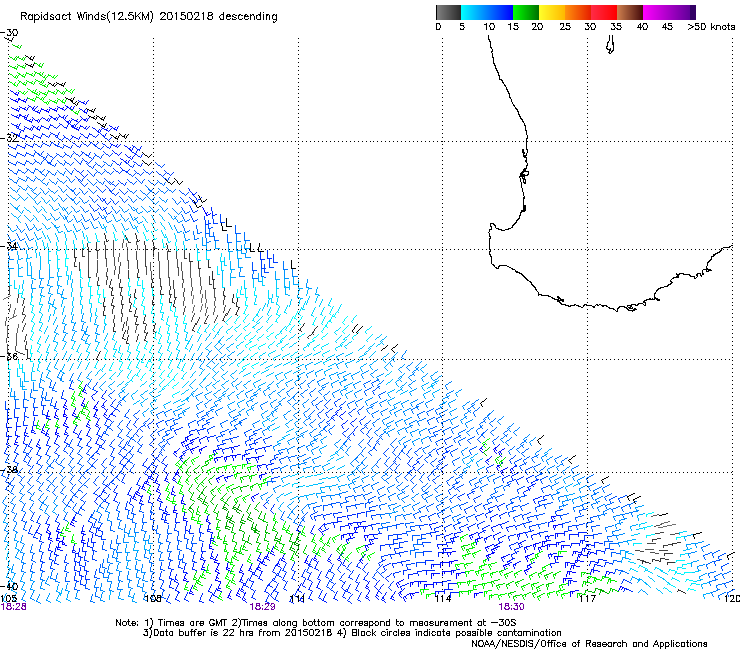Click the yellow 20-25 knots legend segment
Screen dimensions: 740x650
click(552, 12)
